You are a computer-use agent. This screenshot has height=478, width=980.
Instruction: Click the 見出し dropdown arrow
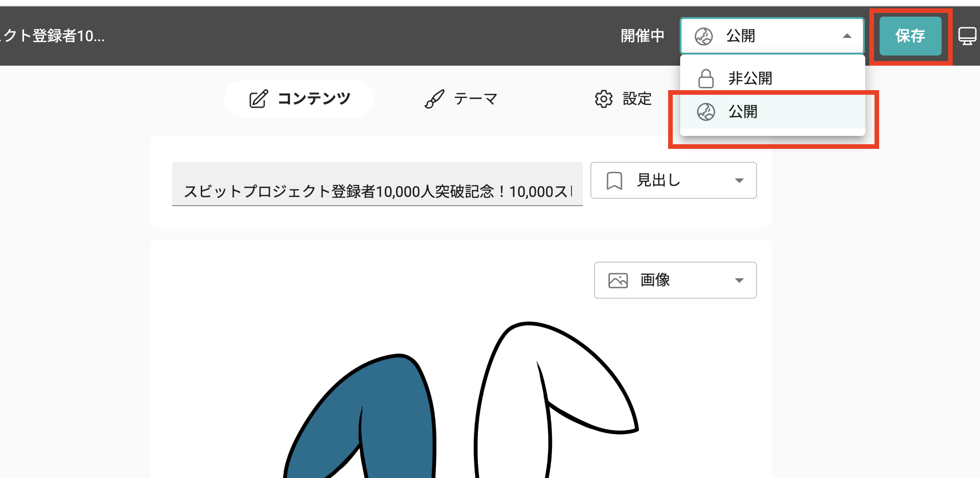coord(739,181)
